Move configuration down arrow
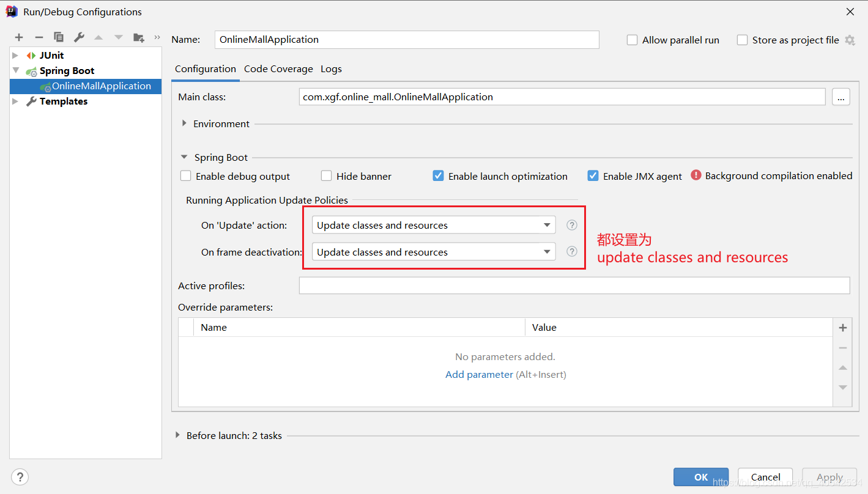868x494 pixels. pyautogui.click(x=119, y=37)
